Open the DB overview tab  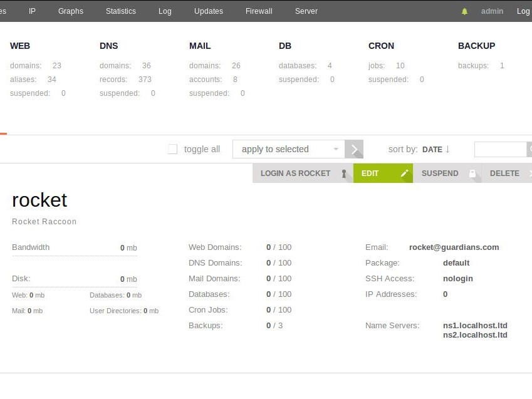click(285, 46)
